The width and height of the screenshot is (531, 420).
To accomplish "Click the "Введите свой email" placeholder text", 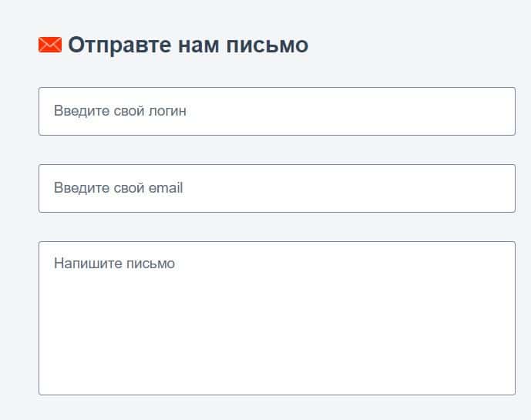I will pyautogui.click(x=118, y=188).
